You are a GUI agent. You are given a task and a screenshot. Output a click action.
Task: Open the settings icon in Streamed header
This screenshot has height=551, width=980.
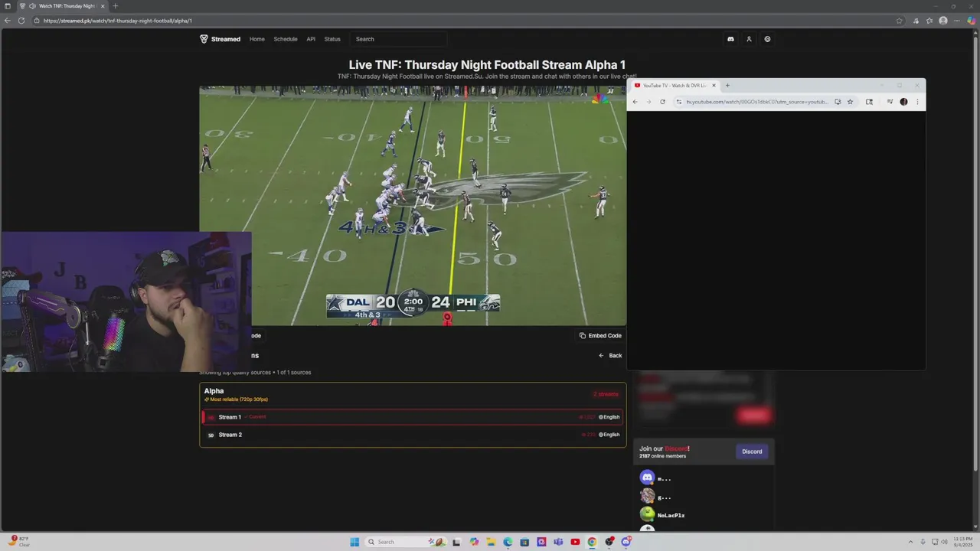767,39
